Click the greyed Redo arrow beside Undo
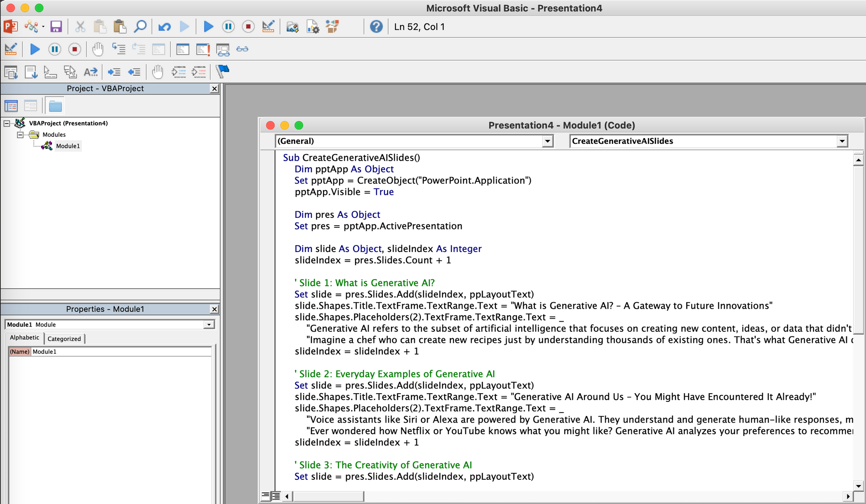Screen dimensions: 866x504 184,27
